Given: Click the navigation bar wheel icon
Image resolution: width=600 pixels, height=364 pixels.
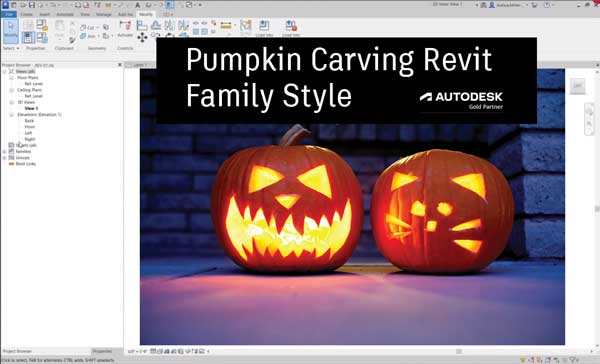Looking at the screenshot, I should 589,111.
